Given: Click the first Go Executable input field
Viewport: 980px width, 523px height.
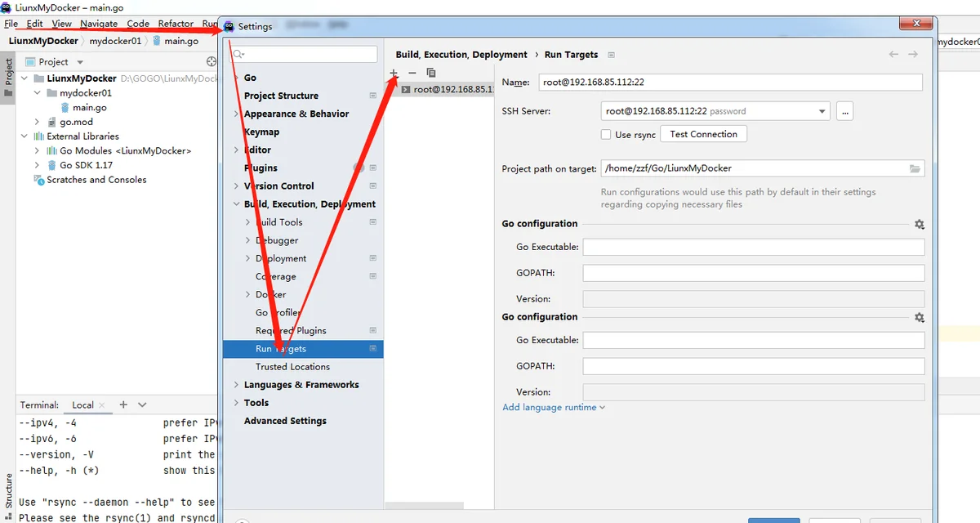Looking at the screenshot, I should pos(753,247).
